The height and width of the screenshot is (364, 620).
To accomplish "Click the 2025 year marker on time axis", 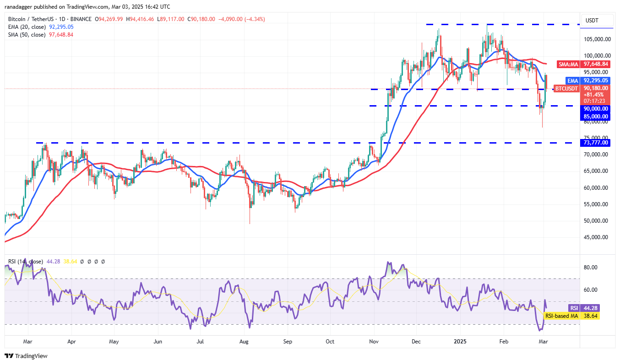I will click(459, 341).
